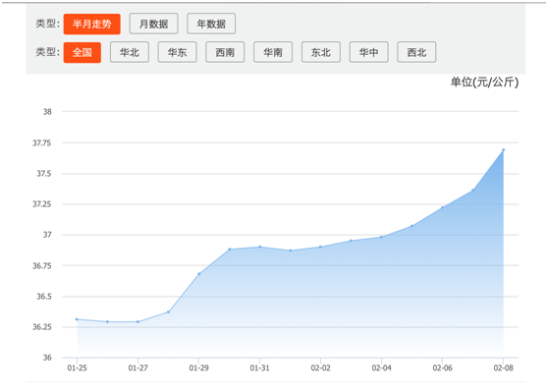This screenshot has height=392, width=548.
Task: Click the 02-04 x-axis label
Action: [x=381, y=367]
